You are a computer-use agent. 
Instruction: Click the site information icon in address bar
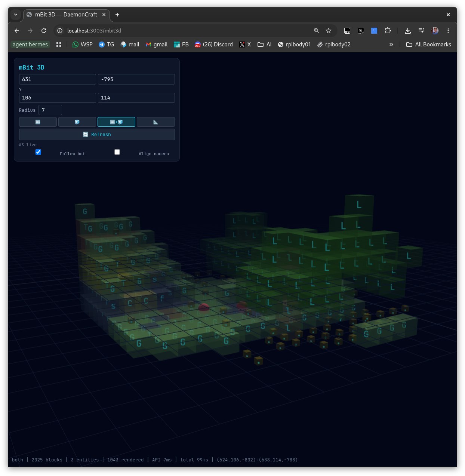point(60,31)
